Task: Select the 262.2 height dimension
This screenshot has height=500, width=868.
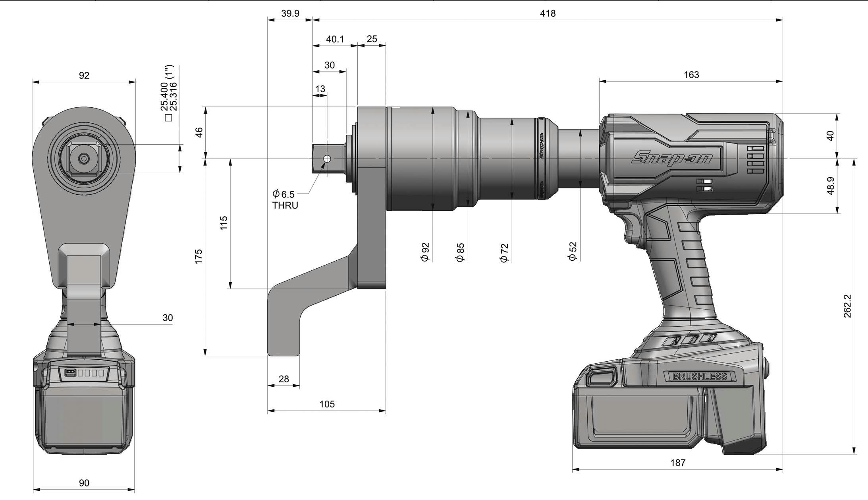Action: pos(847,306)
